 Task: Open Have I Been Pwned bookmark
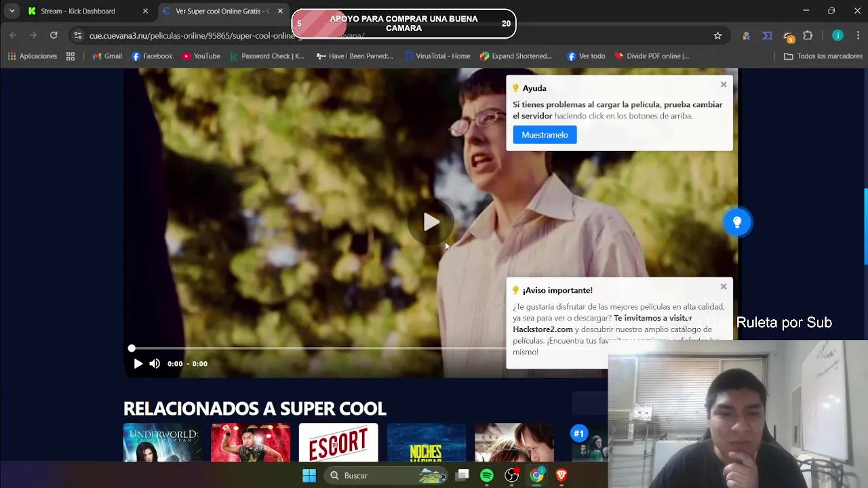point(355,56)
